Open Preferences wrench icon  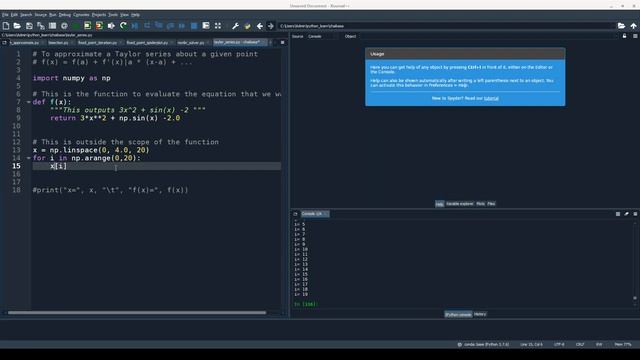[x=236, y=26]
